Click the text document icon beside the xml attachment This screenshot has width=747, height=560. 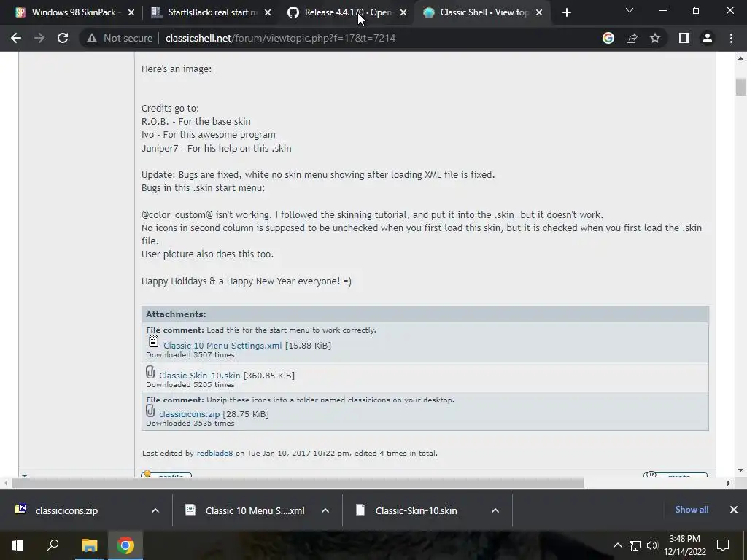[x=153, y=341]
